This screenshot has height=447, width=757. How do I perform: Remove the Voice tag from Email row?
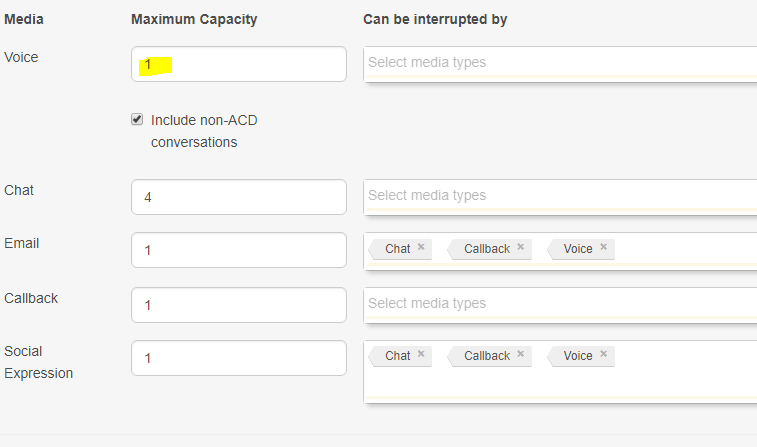click(x=603, y=248)
